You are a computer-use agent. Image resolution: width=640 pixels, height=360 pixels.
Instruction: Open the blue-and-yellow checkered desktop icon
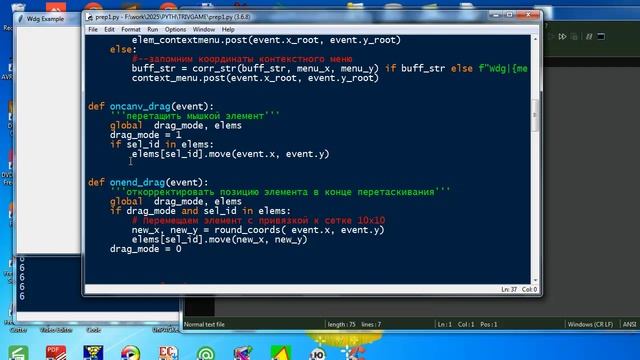[x=93, y=353]
